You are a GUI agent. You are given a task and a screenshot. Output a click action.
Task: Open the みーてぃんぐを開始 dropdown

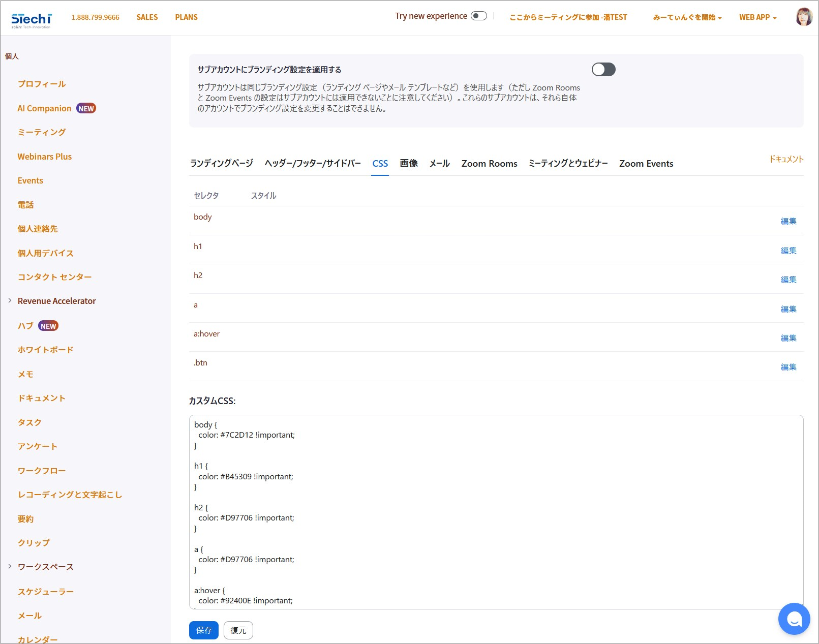point(687,17)
